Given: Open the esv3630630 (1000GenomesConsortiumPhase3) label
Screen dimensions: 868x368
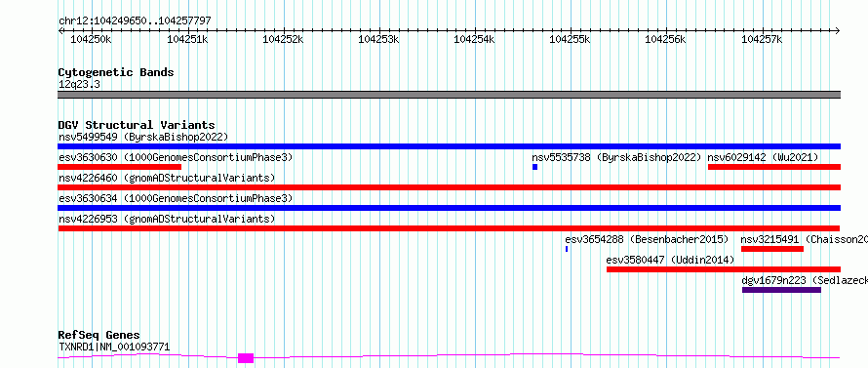Looking at the screenshot, I should (x=176, y=157).
